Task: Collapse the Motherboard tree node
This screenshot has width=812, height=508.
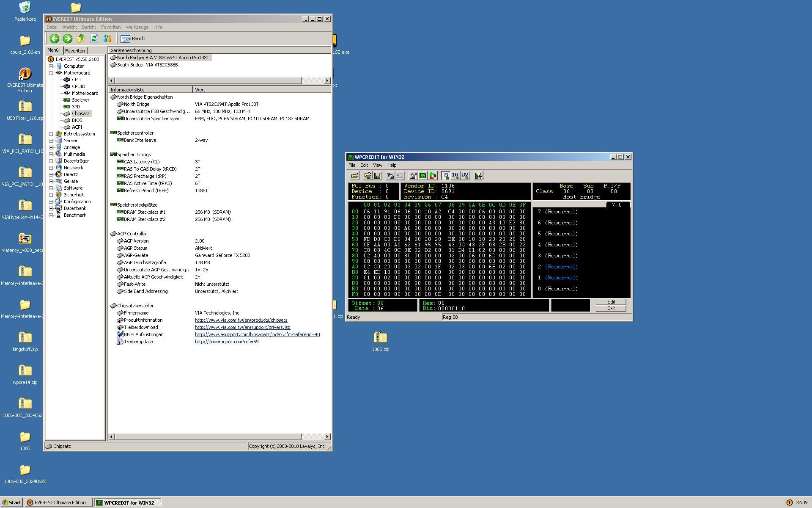Action: [51, 73]
